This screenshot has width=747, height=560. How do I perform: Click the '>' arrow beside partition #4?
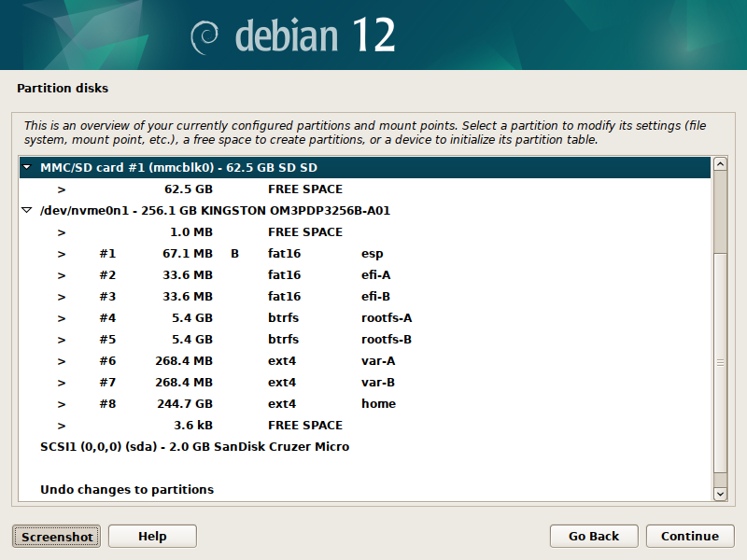pyautogui.click(x=62, y=318)
